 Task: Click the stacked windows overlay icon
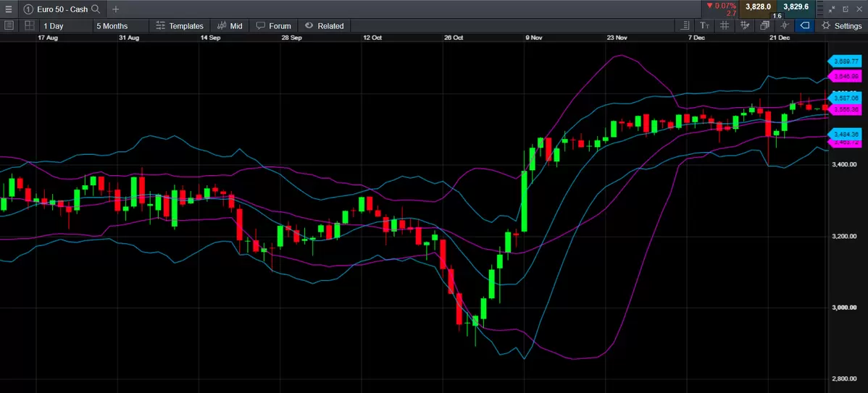coord(764,26)
